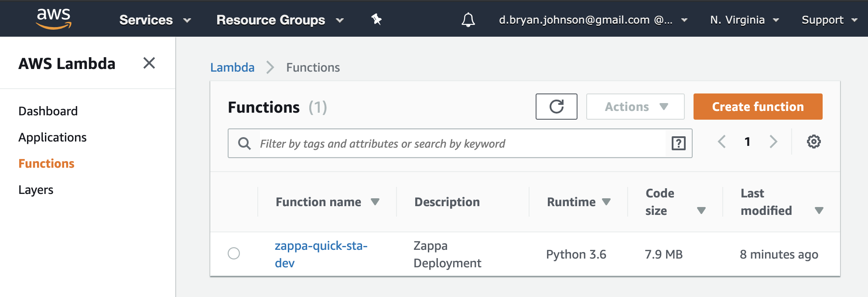Click the filter by keyword search field
868x297 pixels.
[x=462, y=144]
